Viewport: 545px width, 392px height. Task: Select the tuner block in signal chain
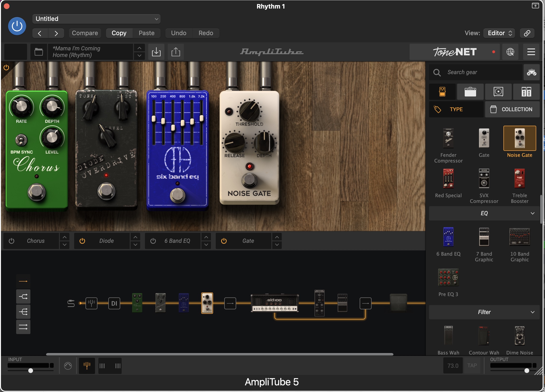[x=91, y=303]
